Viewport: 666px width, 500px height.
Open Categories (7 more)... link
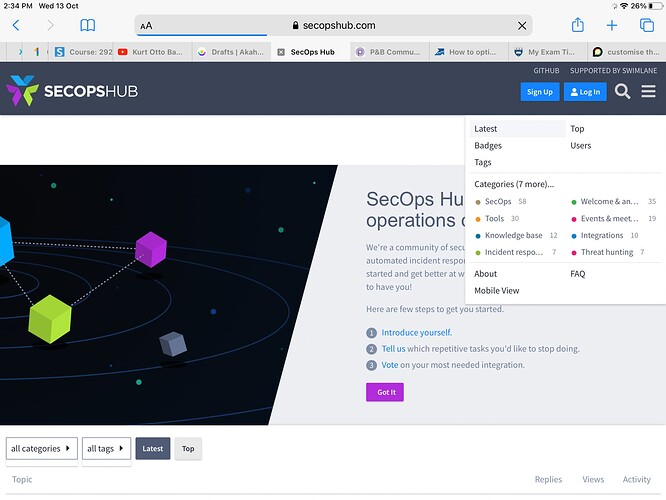click(x=514, y=184)
